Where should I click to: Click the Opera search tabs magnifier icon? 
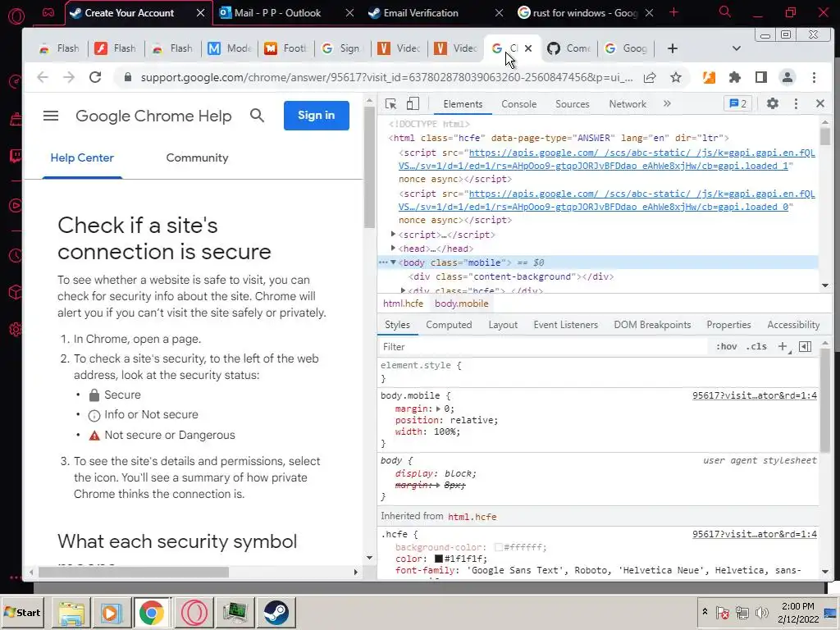point(725,11)
